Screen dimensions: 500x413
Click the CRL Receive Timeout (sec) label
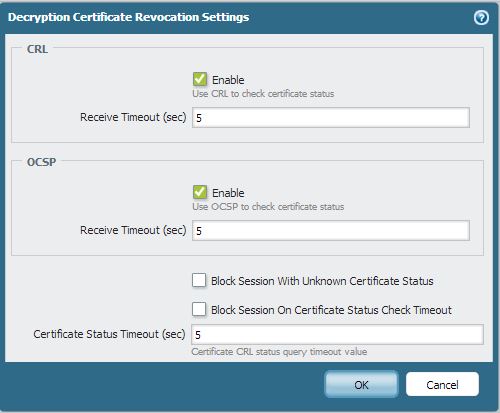point(133,117)
